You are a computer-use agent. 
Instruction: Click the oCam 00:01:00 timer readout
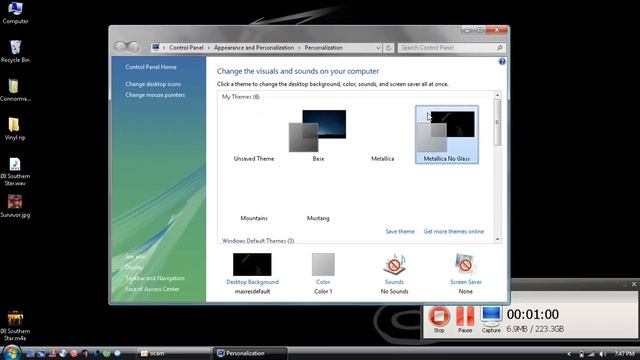[x=533, y=314]
